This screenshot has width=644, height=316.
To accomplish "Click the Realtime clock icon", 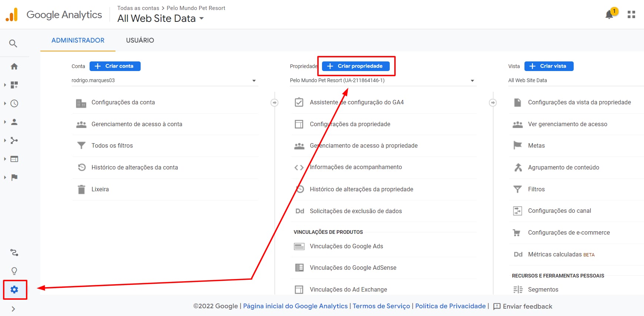I will coord(14,104).
